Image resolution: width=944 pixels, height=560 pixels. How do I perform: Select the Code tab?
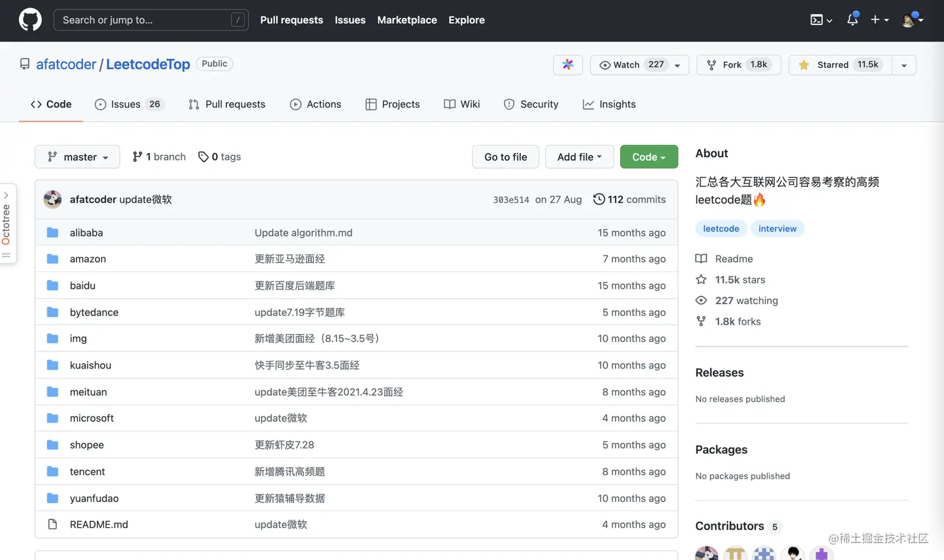click(x=51, y=104)
